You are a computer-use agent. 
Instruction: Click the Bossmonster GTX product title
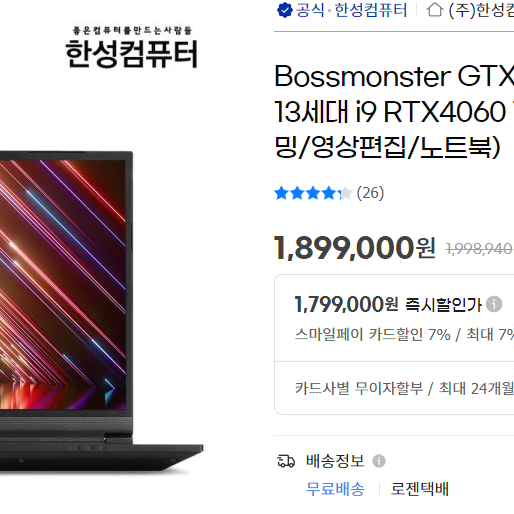(394, 111)
